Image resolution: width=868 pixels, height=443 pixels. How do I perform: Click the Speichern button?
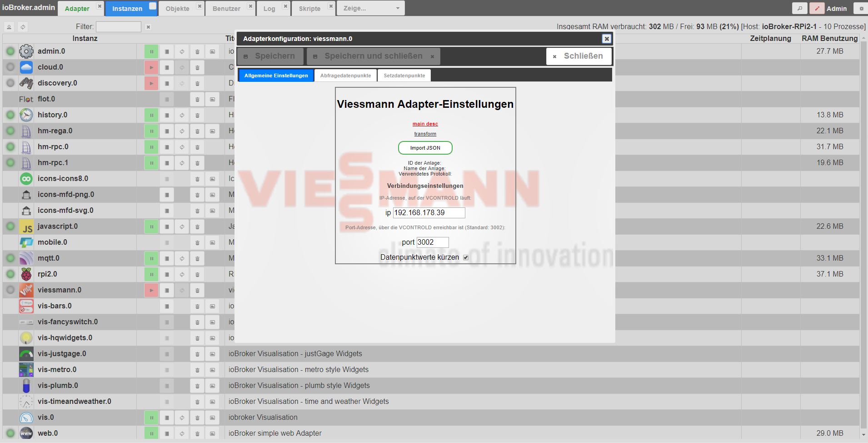(270, 56)
